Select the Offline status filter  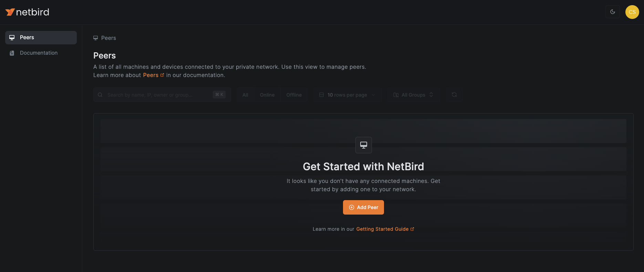click(294, 95)
